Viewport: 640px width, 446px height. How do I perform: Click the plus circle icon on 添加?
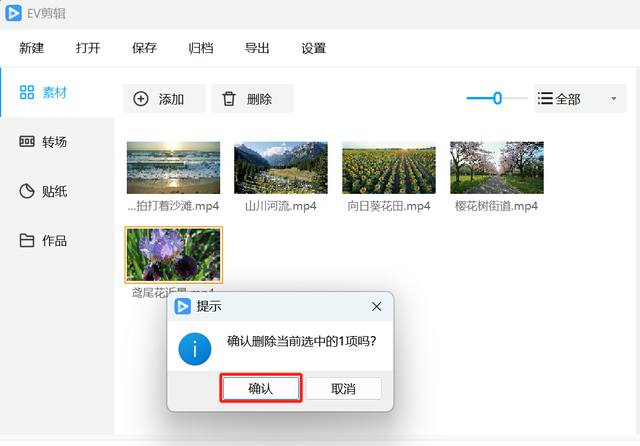[141, 99]
